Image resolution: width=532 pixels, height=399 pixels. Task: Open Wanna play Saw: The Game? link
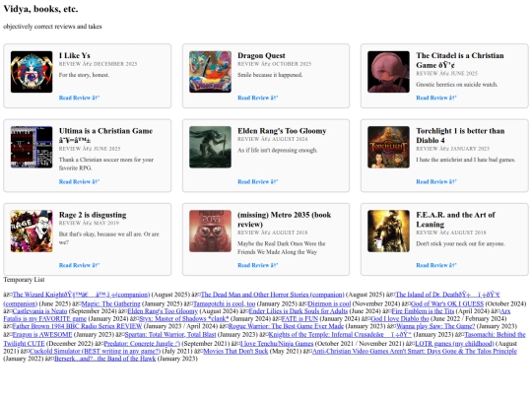point(435,326)
